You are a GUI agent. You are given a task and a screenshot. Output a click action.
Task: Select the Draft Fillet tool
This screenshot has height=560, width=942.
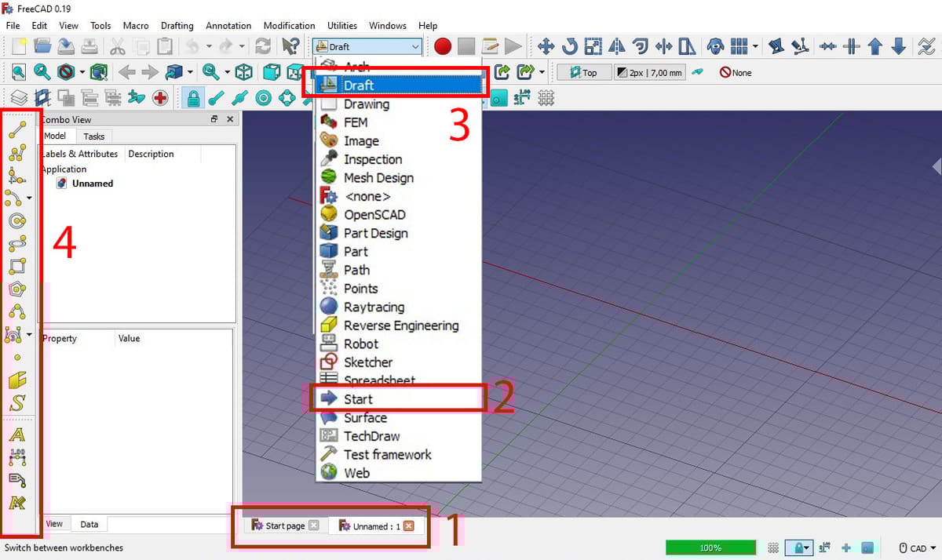(18, 176)
